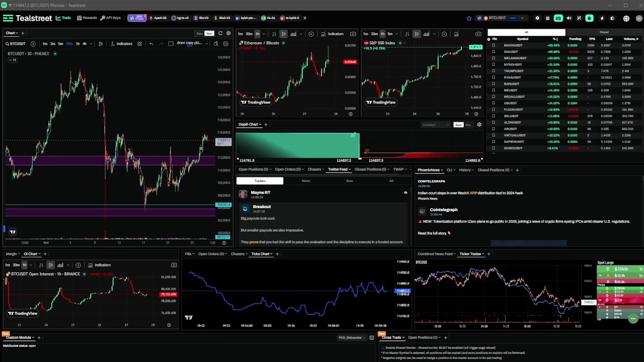This screenshot has width=644, height=362.
Task: Open TradingView logo on main chart
Action: (x=13, y=232)
